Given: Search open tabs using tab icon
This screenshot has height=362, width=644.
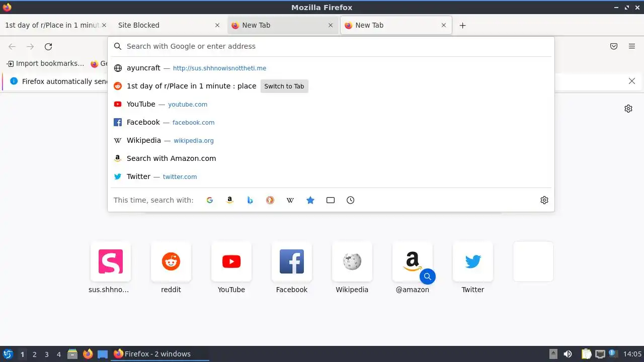Looking at the screenshot, I should [331, 200].
